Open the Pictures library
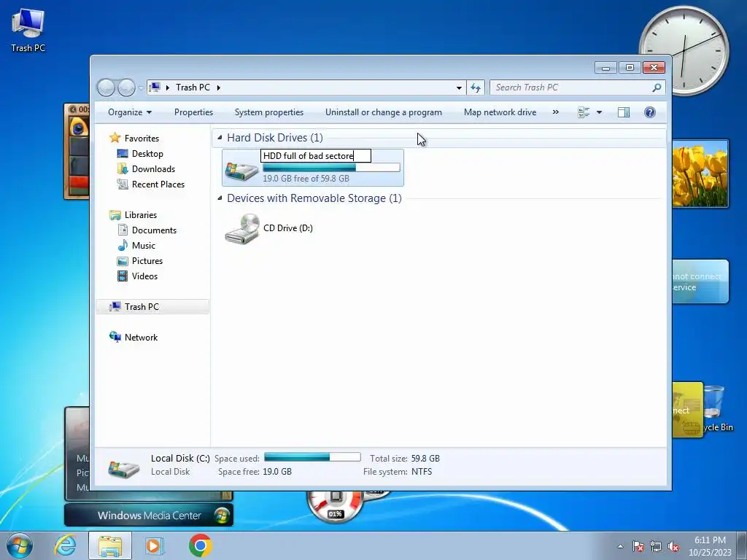Image resolution: width=747 pixels, height=560 pixels. pos(147,261)
